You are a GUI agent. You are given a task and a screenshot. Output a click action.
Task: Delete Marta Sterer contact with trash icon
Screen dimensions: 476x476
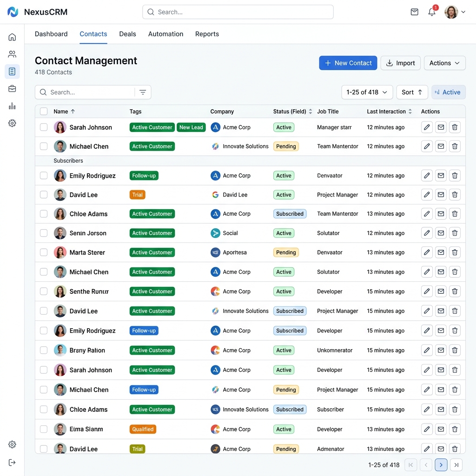pos(455,252)
